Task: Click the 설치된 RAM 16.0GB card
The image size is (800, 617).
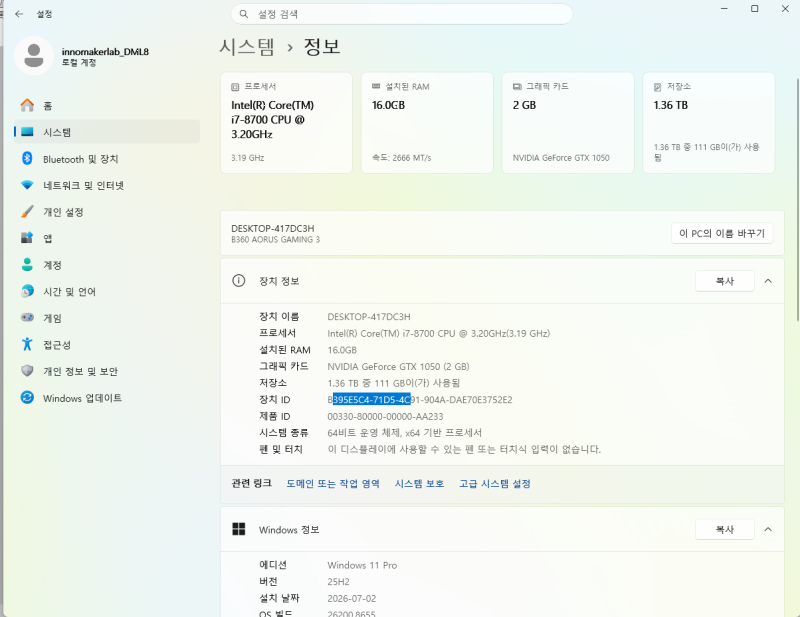Action: [x=427, y=122]
